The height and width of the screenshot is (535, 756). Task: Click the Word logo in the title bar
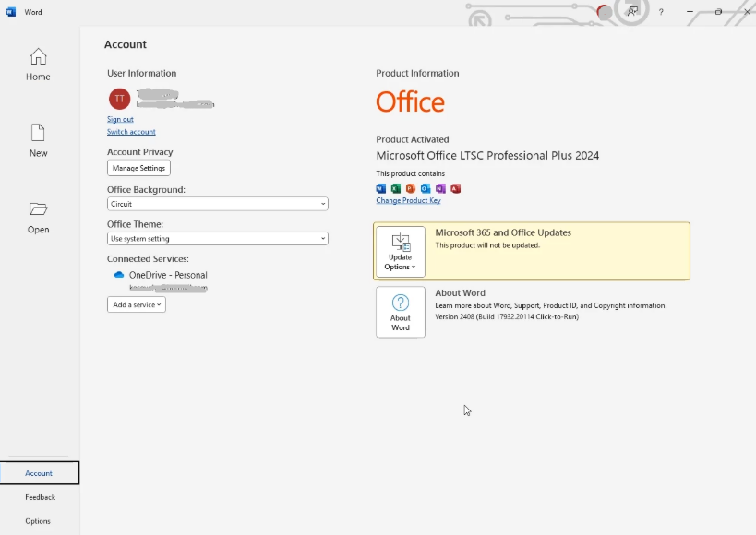[10, 12]
